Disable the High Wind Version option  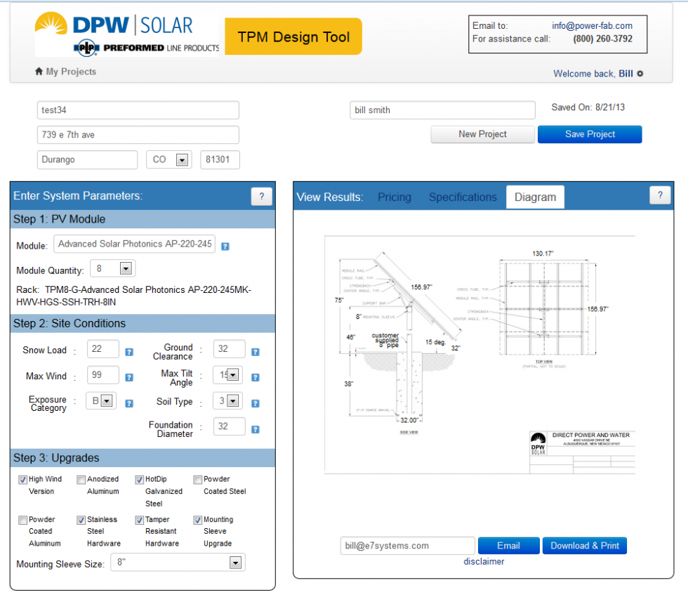pyautogui.click(x=23, y=479)
